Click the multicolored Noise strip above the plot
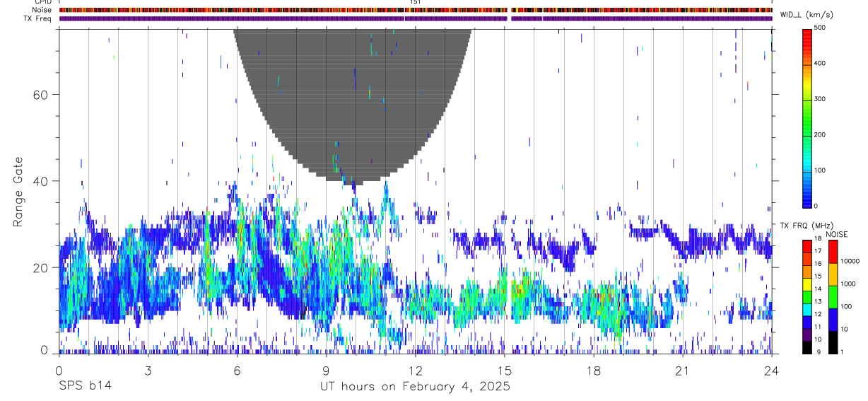Image resolution: width=868 pixels, height=401 pixels. [x=416, y=10]
